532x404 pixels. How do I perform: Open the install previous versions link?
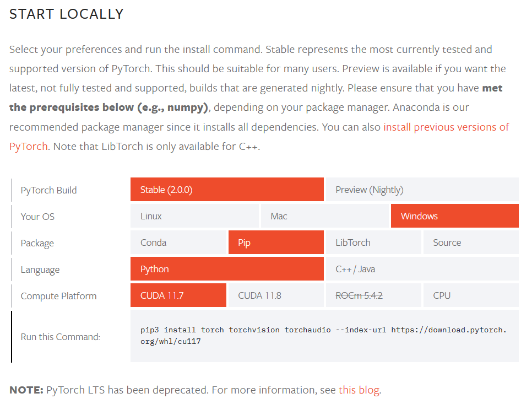click(446, 127)
